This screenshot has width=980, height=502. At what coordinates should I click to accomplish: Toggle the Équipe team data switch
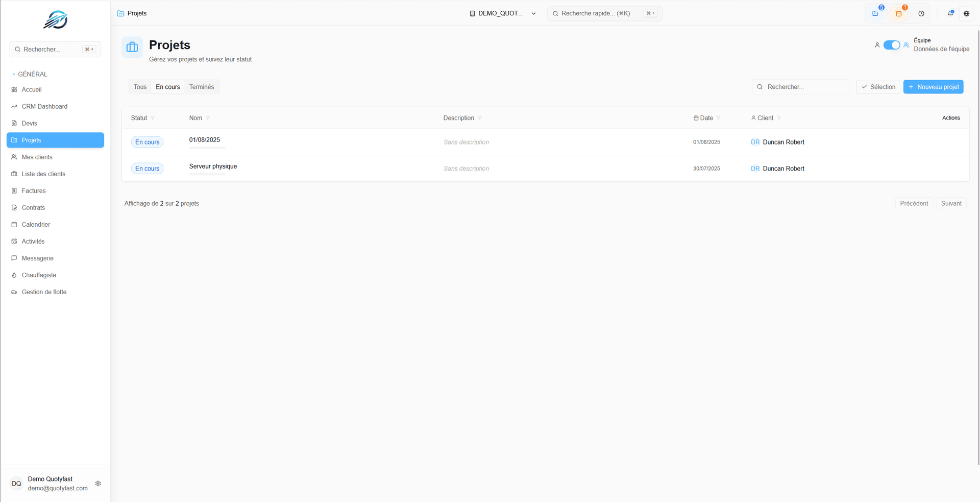point(891,45)
